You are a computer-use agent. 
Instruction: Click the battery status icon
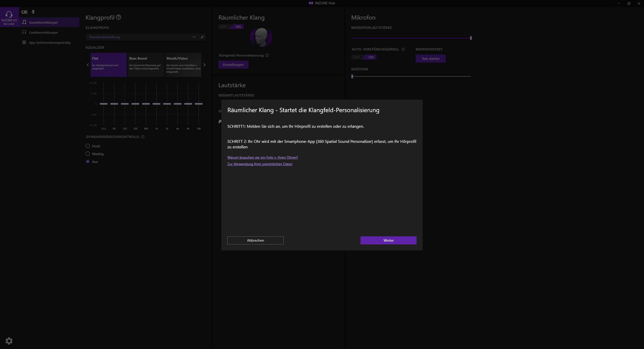[x=24, y=12]
